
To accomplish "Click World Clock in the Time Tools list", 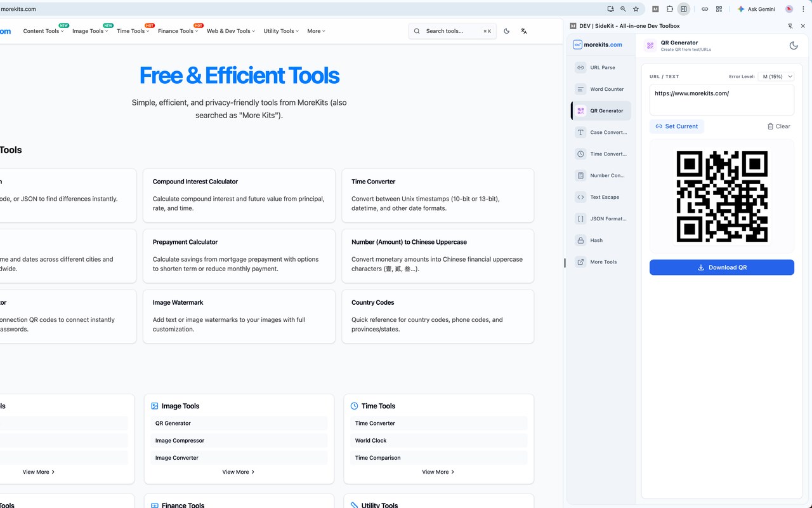I will [438, 440].
